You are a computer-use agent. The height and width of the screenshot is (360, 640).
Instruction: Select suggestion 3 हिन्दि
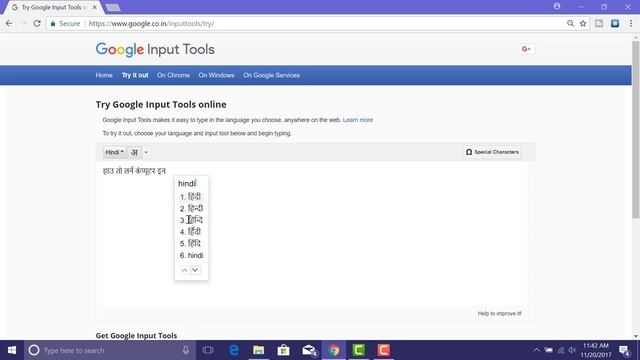(x=191, y=220)
